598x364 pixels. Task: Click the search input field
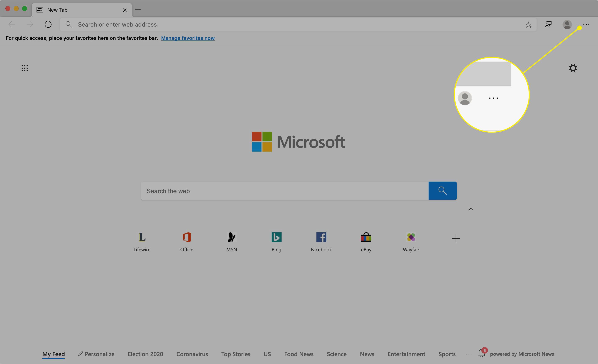(x=284, y=190)
